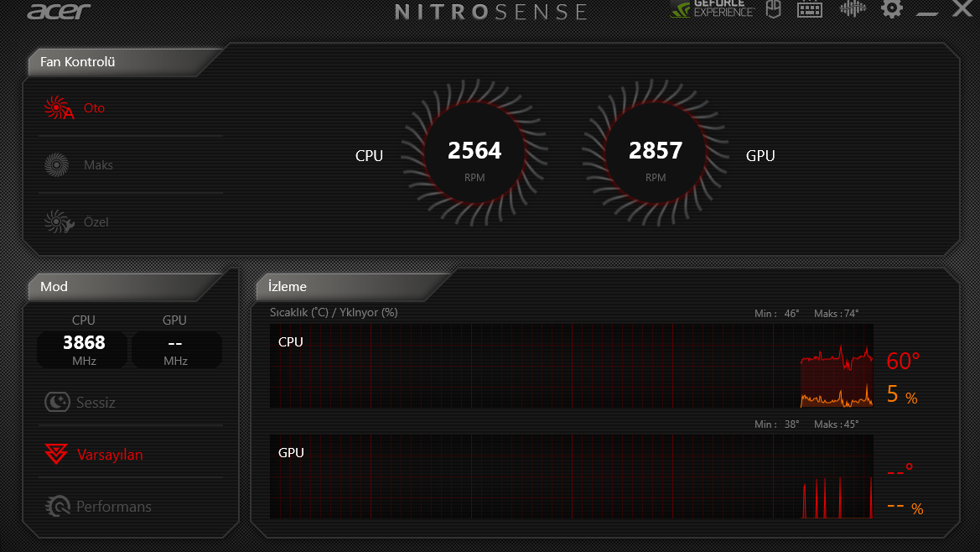Click the Oto fan icon
Screen dimensions: 980x552
[x=59, y=107]
